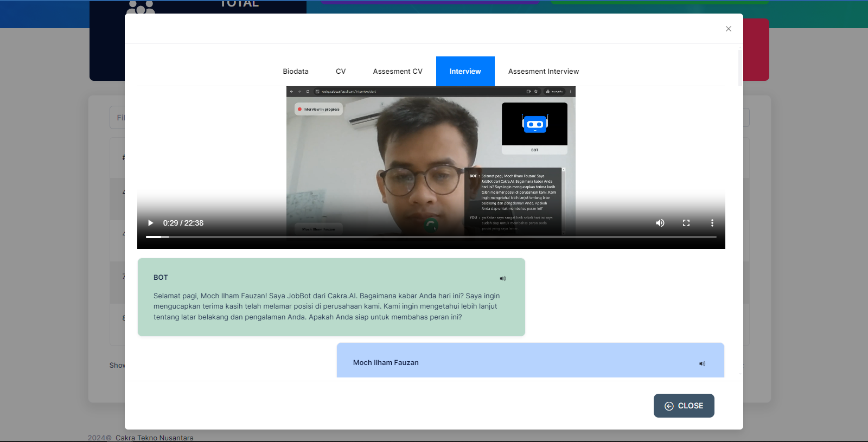
Task: Click the BOT sender label
Action: (161, 277)
